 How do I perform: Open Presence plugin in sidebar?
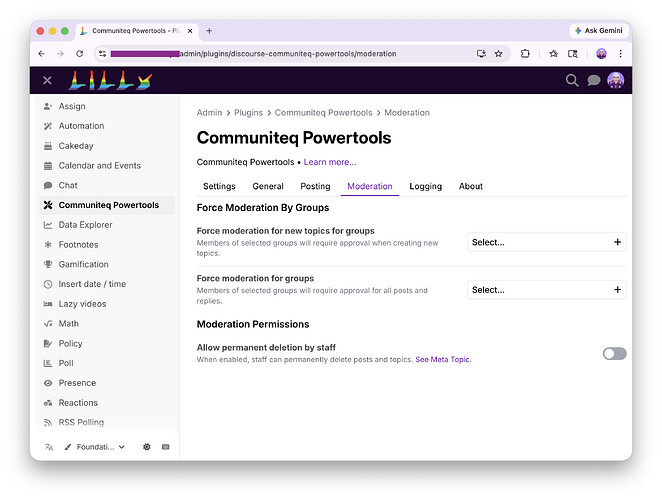tap(107, 383)
